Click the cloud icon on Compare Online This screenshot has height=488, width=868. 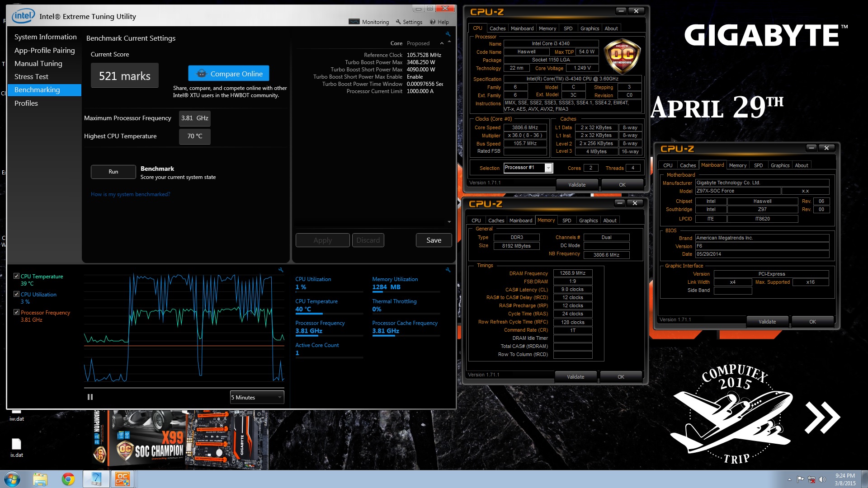click(202, 74)
